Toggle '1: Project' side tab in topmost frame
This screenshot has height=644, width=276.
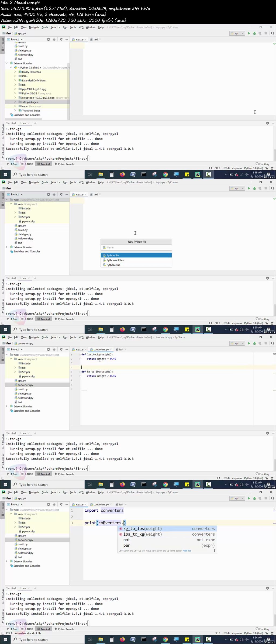pyautogui.click(x=3, y=45)
